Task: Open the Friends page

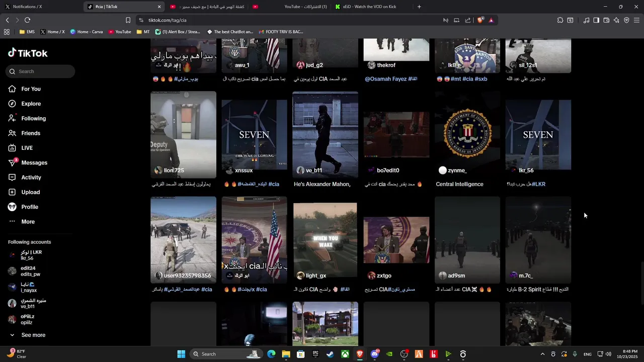Action: coord(24,133)
